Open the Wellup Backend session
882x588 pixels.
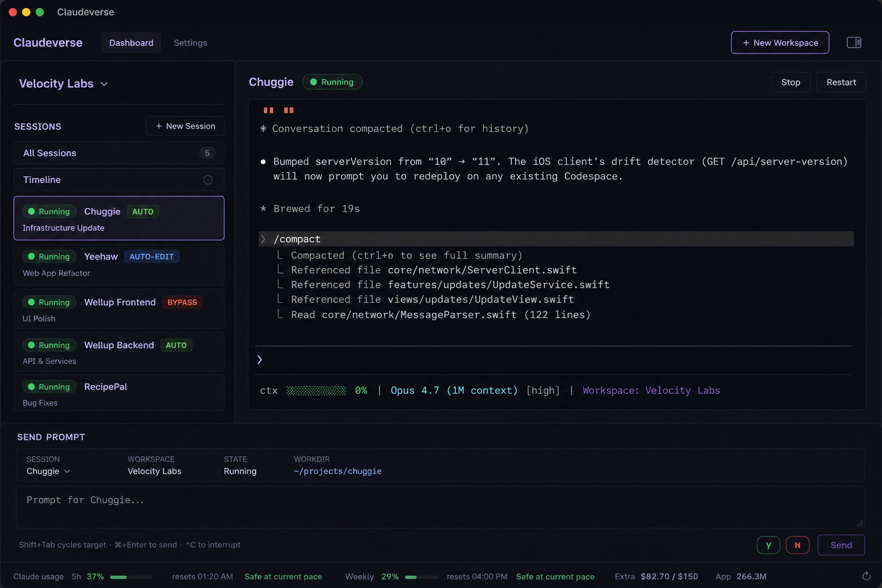point(119,352)
